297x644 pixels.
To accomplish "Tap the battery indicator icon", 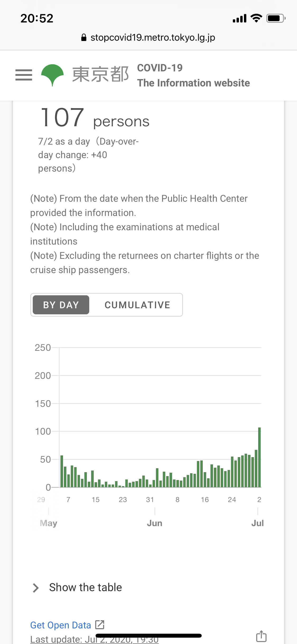I will click(276, 18).
